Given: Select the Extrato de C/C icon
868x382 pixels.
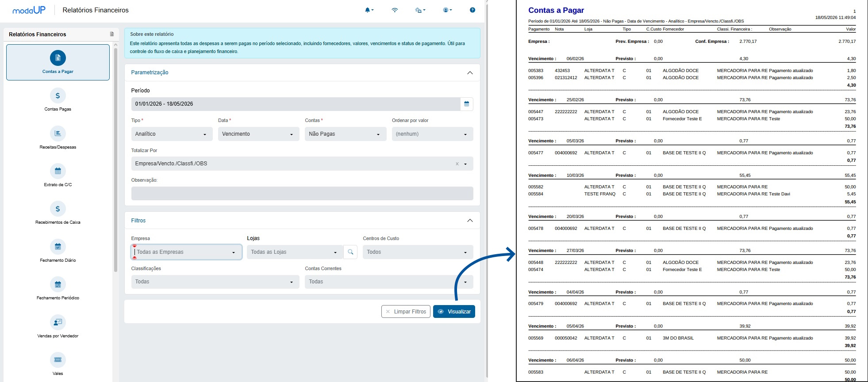Looking at the screenshot, I should coord(58,171).
